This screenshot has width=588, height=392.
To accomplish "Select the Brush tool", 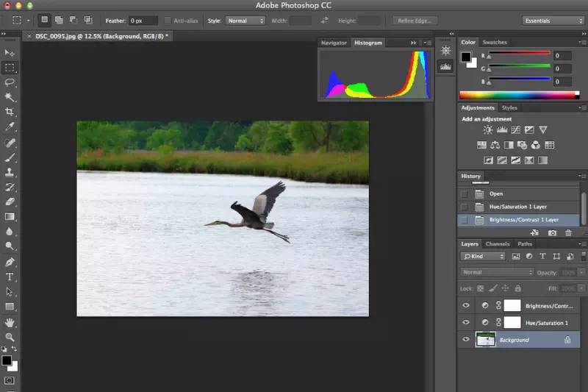I will coord(10,158).
